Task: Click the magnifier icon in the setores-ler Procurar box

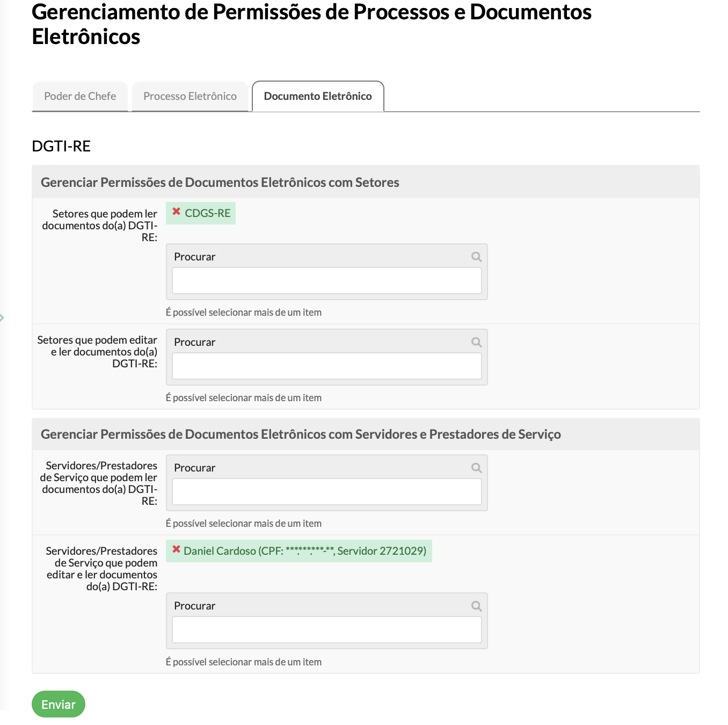Action: tap(476, 257)
